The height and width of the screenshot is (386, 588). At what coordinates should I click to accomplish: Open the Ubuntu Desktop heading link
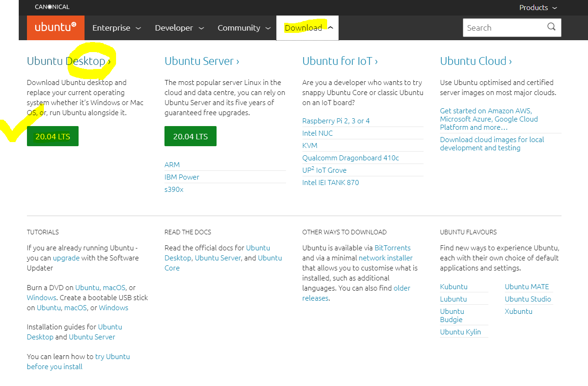(x=69, y=61)
